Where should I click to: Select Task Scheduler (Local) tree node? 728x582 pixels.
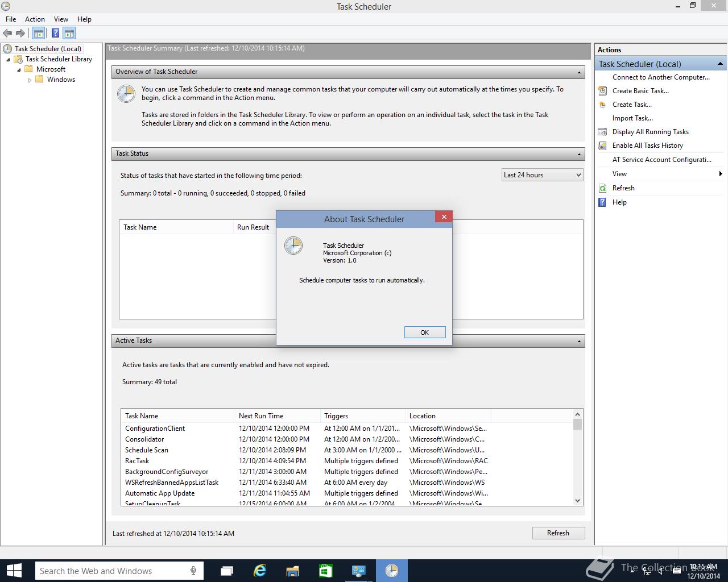48,49
